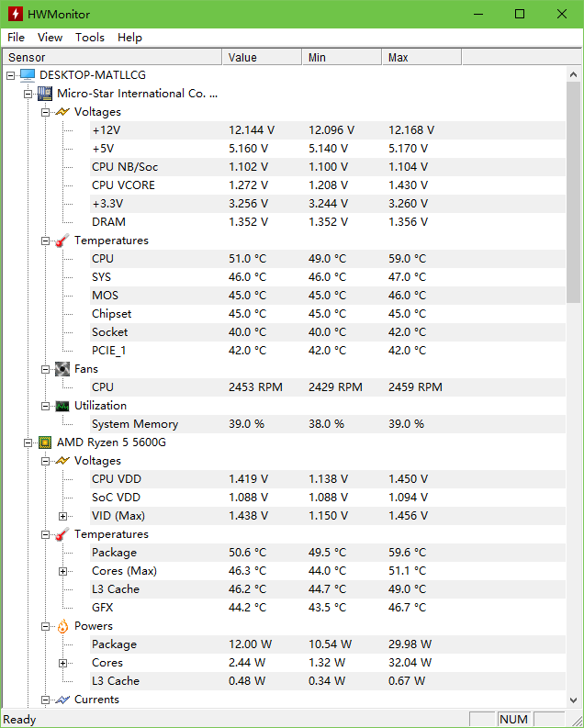Click the Micro-Star motherboard icon
Viewport: 584px width, 728px height.
click(45, 94)
